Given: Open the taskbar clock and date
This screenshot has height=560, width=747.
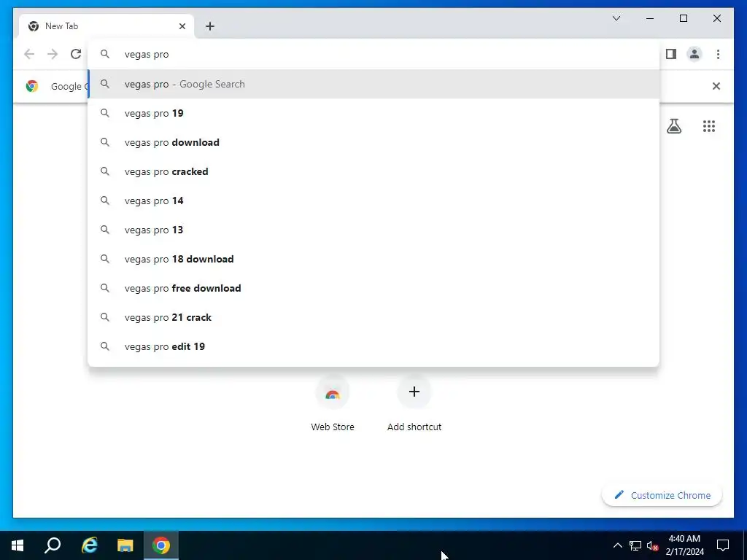Looking at the screenshot, I should [x=684, y=545].
